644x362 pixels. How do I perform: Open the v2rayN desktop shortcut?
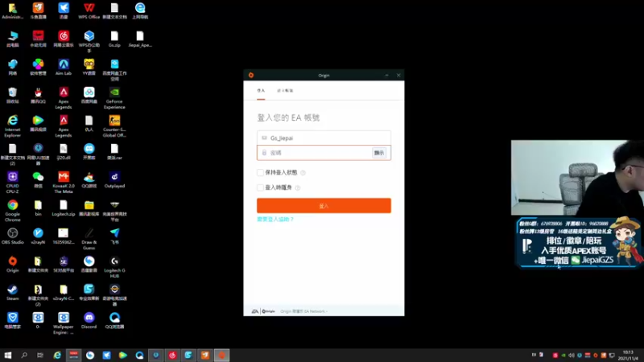point(38,237)
